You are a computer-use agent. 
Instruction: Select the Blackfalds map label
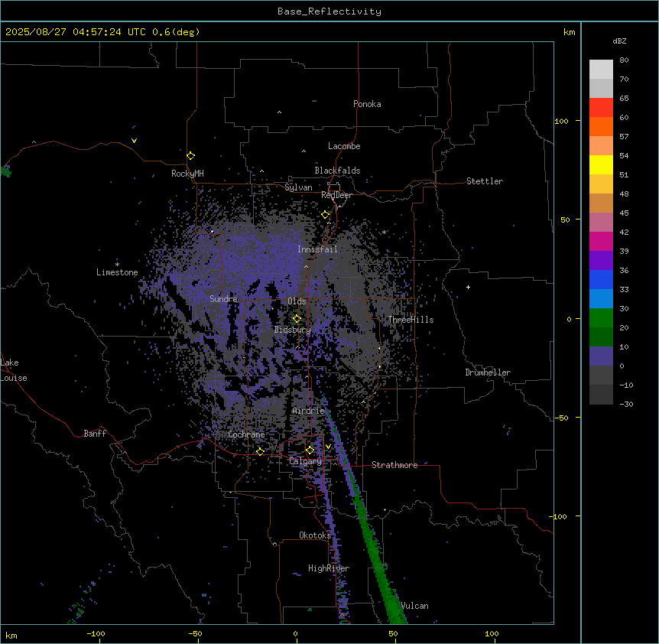pos(337,171)
